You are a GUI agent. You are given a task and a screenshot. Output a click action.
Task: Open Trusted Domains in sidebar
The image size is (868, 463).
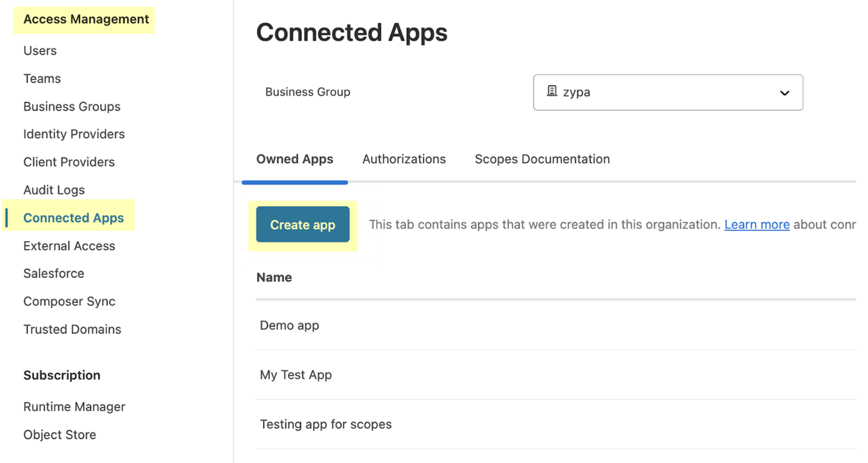72,329
